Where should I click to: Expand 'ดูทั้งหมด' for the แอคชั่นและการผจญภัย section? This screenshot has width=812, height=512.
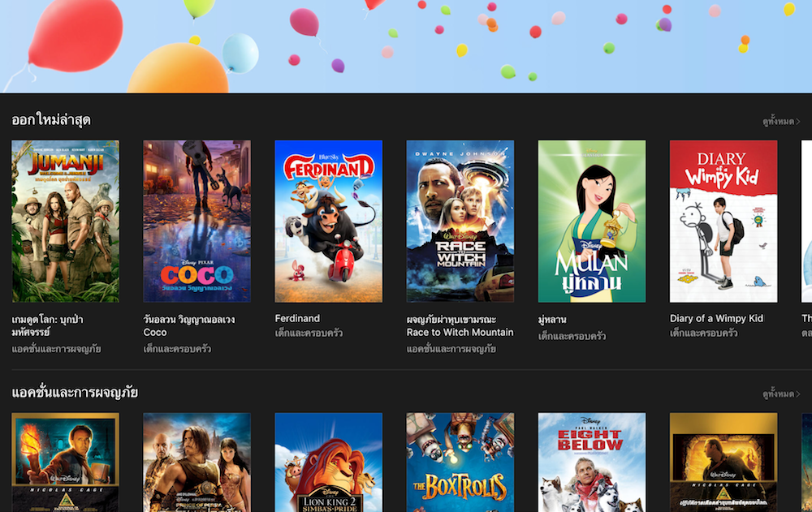click(780, 394)
